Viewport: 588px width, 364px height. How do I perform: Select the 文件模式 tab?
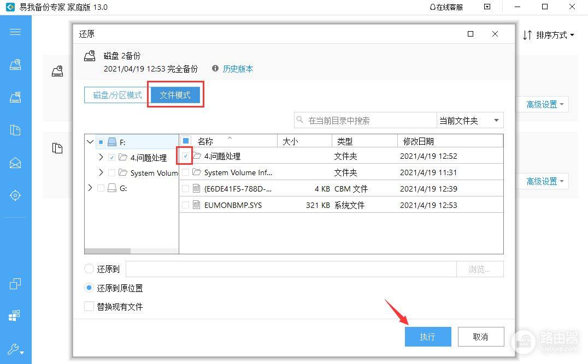[175, 95]
